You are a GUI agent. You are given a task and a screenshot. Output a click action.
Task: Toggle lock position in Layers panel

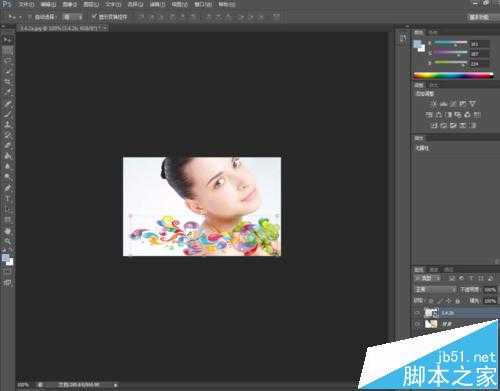click(448, 301)
